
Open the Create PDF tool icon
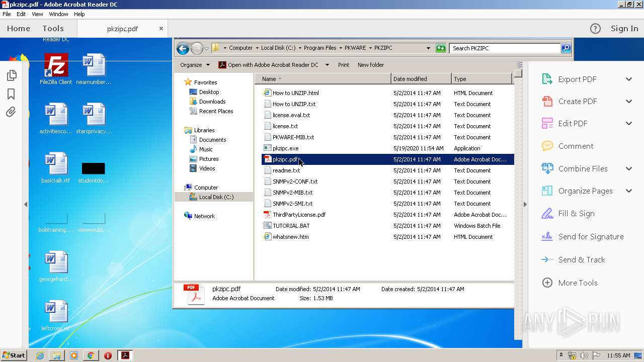tap(547, 101)
